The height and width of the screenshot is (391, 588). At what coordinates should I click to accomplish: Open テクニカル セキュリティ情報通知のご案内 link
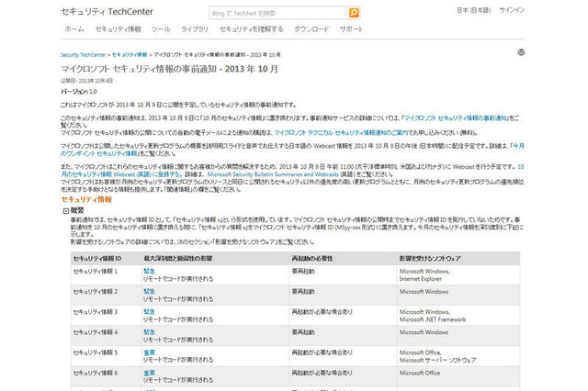coord(341,132)
